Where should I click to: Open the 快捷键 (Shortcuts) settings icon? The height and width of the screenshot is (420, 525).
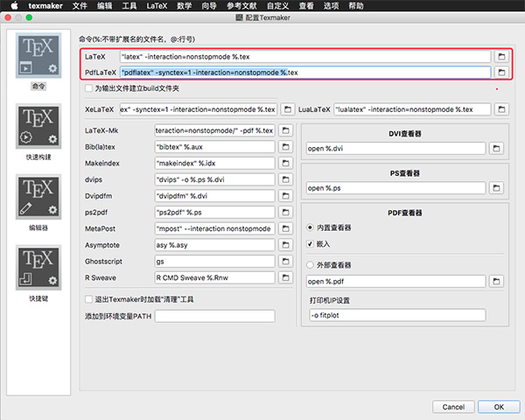click(x=38, y=268)
